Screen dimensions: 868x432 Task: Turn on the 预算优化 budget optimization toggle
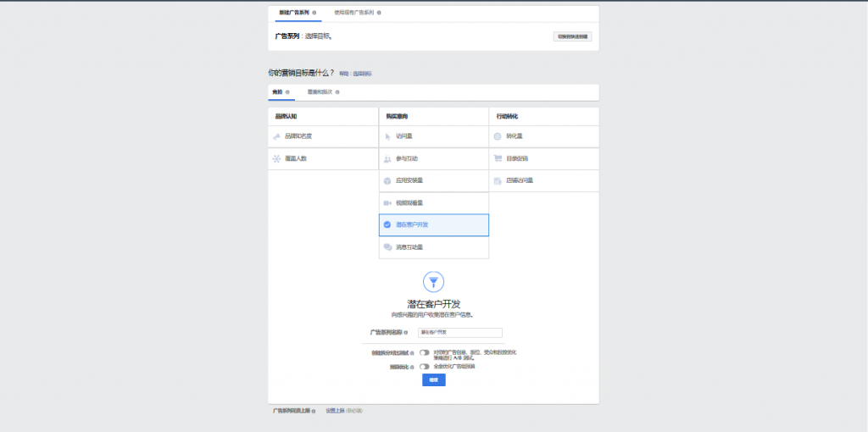tap(425, 366)
